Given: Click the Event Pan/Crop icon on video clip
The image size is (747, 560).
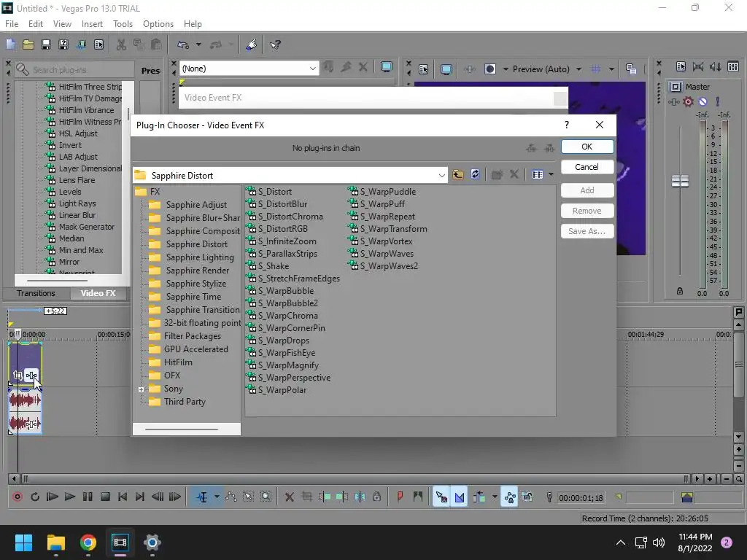Looking at the screenshot, I should pos(18,376).
